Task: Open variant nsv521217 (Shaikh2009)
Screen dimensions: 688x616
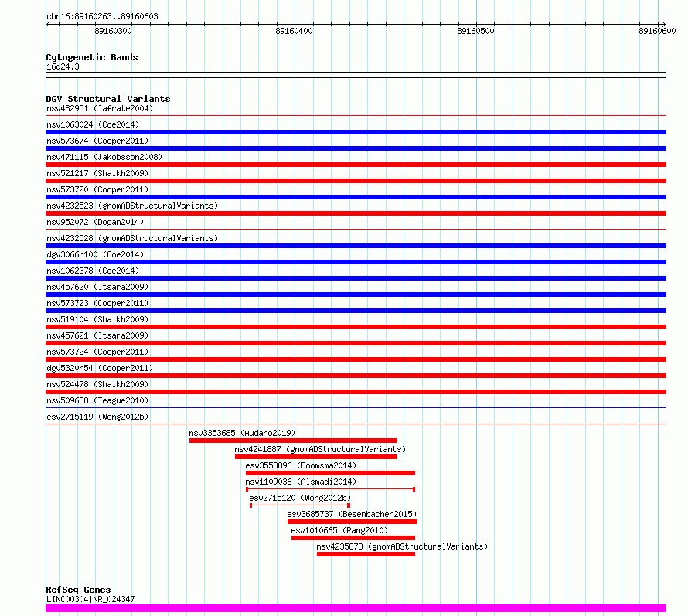Action: point(97,174)
